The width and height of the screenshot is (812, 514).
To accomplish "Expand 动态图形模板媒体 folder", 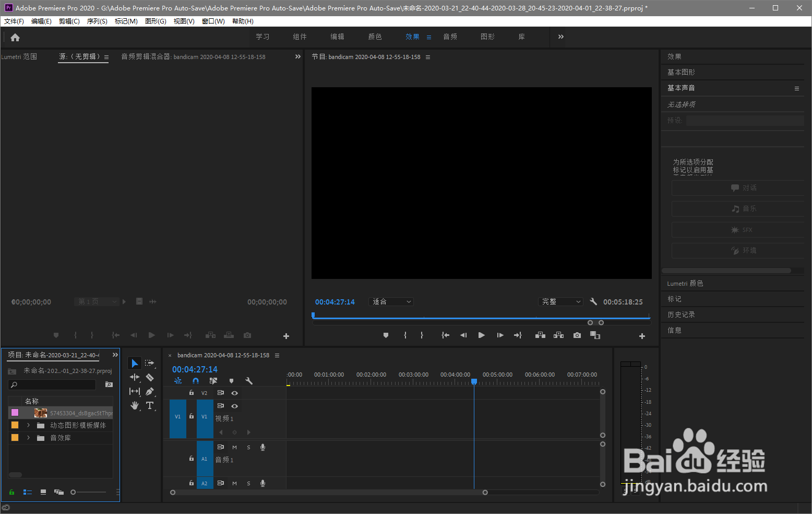I will [x=28, y=425].
